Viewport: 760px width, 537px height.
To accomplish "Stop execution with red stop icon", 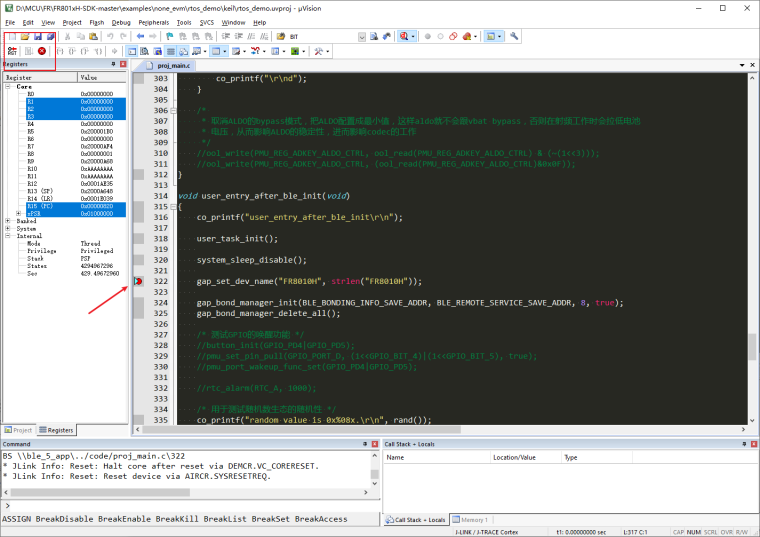I will pos(42,51).
